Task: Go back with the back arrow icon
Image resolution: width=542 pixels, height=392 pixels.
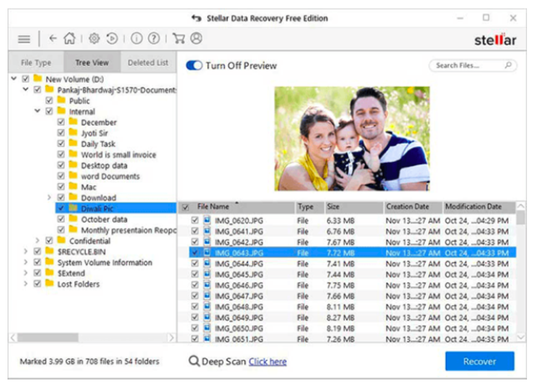Action: [x=53, y=38]
